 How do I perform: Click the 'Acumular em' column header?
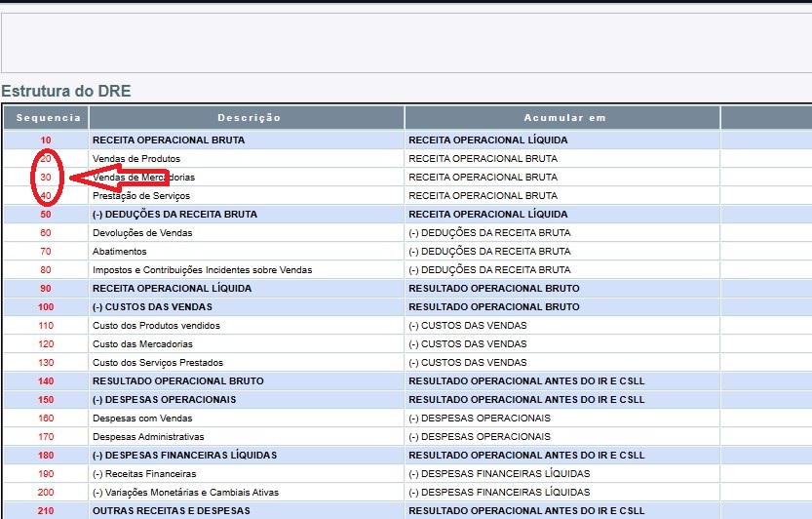(x=563, y=118)
